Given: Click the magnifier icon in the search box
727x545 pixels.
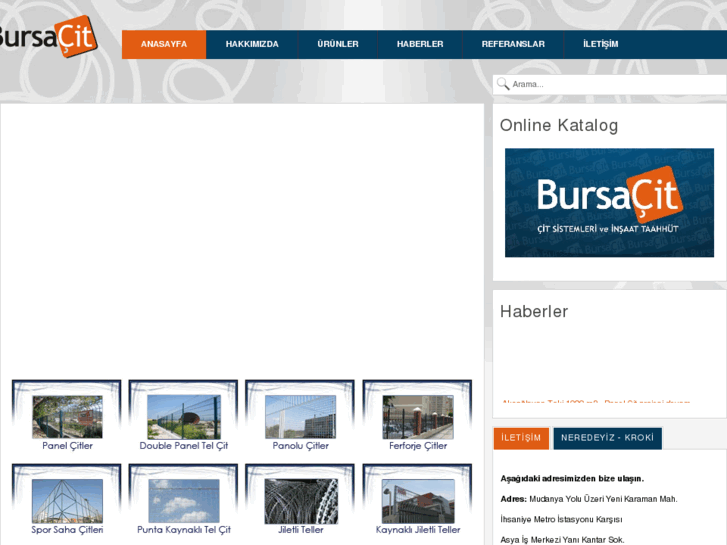Looking at the screenshot, I should pyautogui.click(x=503, y=84).
